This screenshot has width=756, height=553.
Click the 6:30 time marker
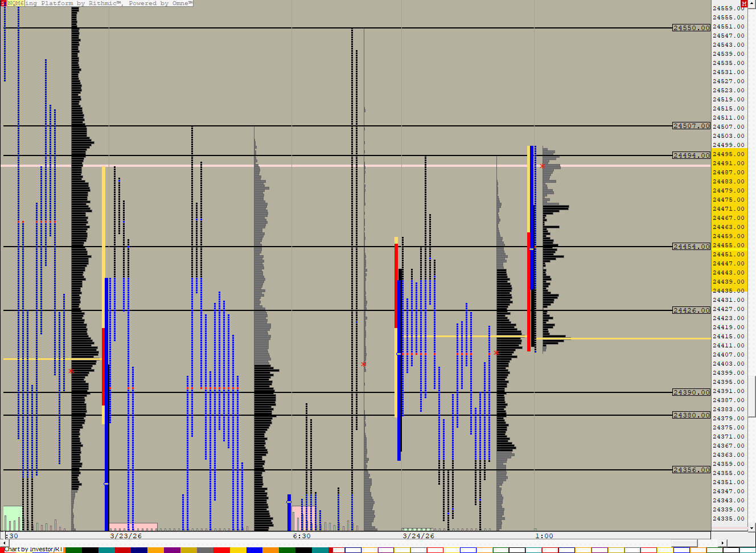[302, 536]
